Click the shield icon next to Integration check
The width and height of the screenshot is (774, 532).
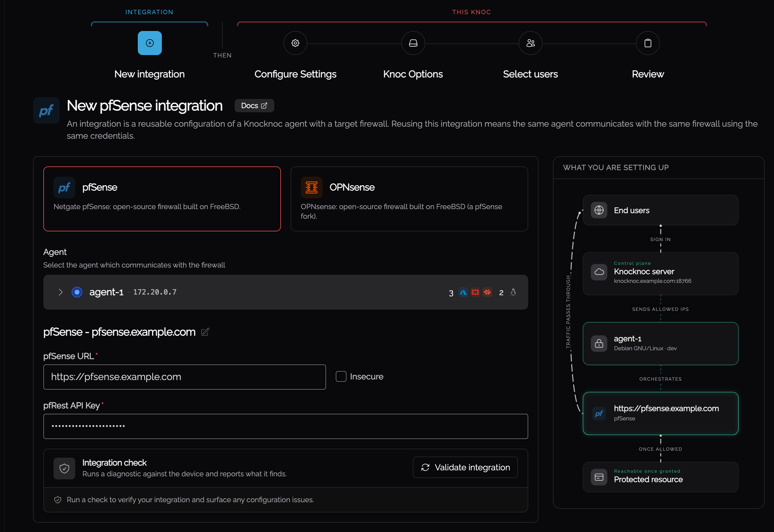(x=64, y=468)
